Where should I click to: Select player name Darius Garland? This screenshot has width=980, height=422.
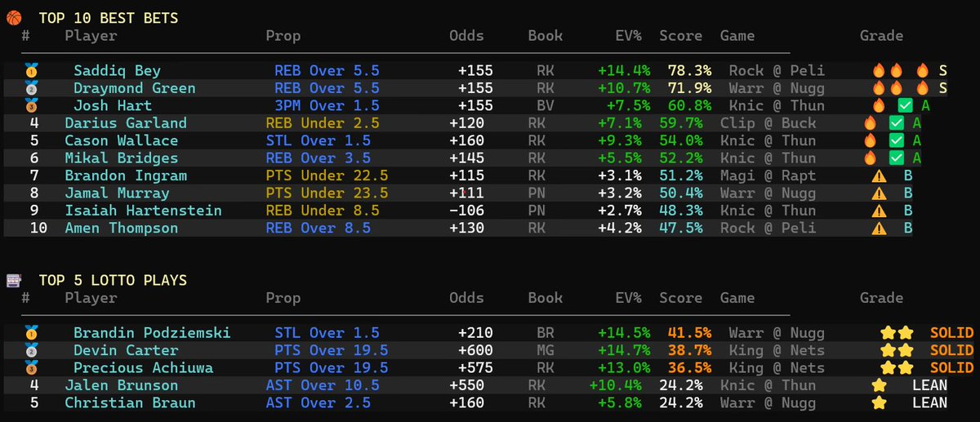click(126, 123)
